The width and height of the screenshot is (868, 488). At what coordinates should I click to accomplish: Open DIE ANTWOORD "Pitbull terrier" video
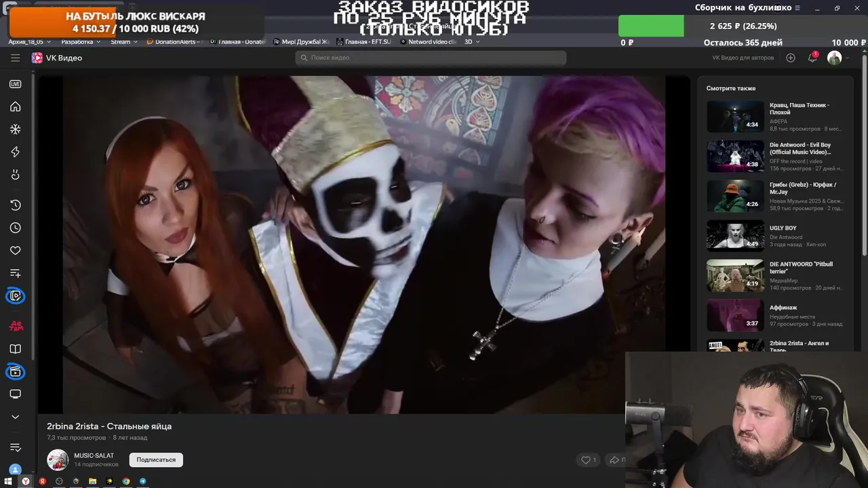coord(777,276)
